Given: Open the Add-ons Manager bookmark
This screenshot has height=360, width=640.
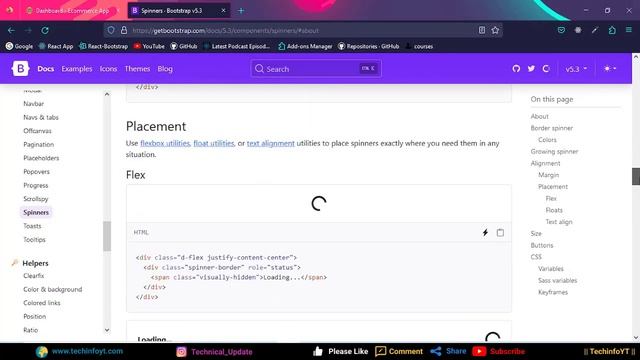Looking at the screenshot, I should pos(305,46).
